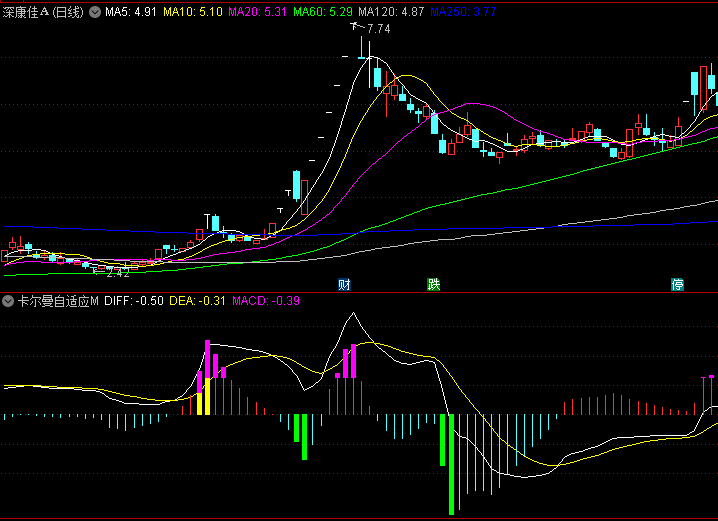Expand the Kalman adaptive MACD indicator menu

tap(8, 301)
